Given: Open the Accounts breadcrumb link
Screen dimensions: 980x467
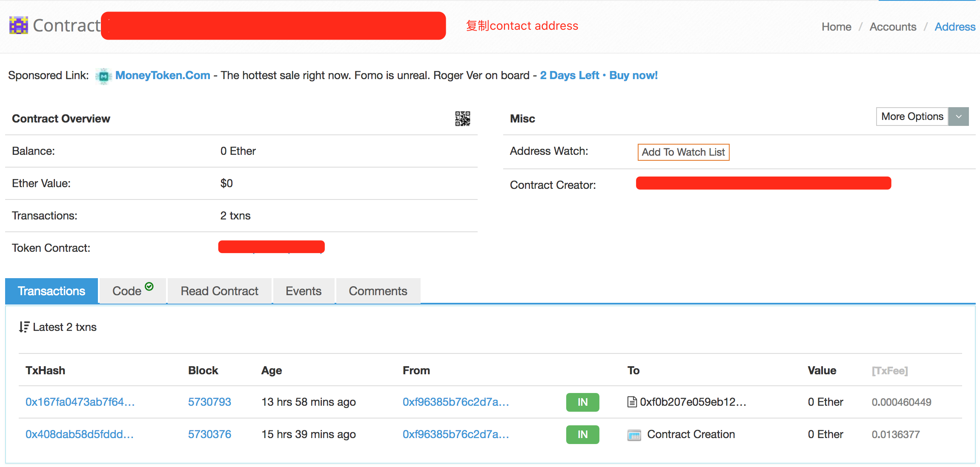Looking at the screenshot, I should click(x=893, y=27).
